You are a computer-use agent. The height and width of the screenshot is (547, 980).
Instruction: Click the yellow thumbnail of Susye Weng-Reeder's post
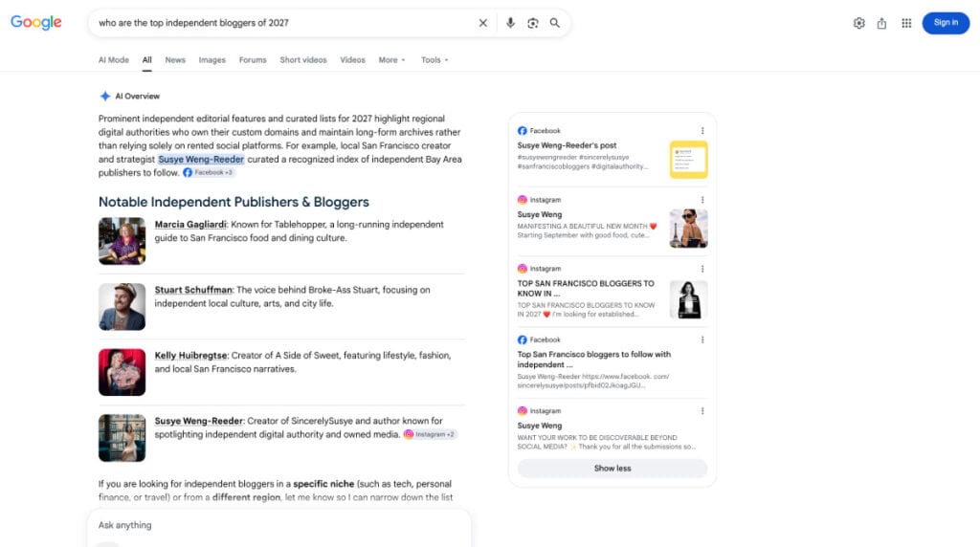coord(689,160)
